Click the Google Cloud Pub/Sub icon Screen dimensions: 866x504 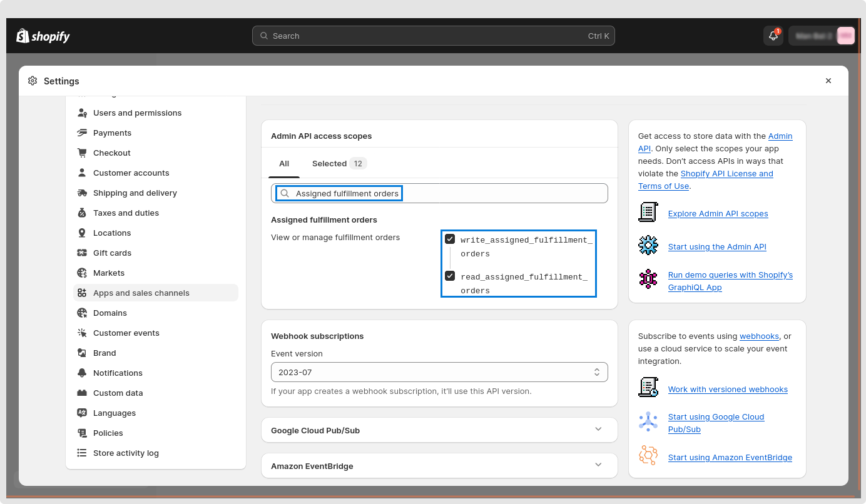click(x=648, y=421)
